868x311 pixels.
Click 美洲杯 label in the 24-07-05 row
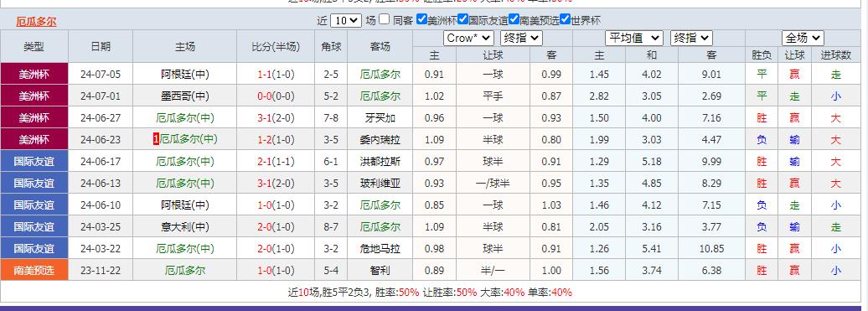34,74
